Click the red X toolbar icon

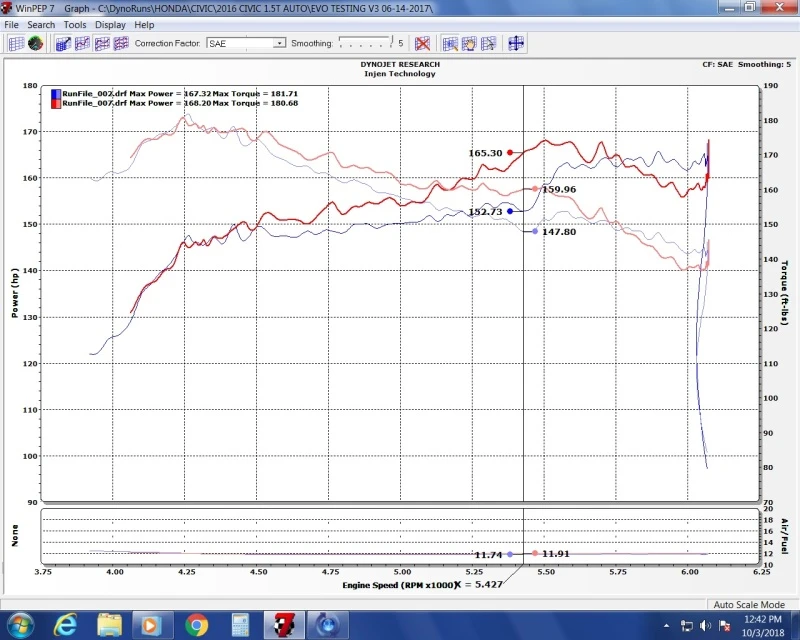click(423, 44)
